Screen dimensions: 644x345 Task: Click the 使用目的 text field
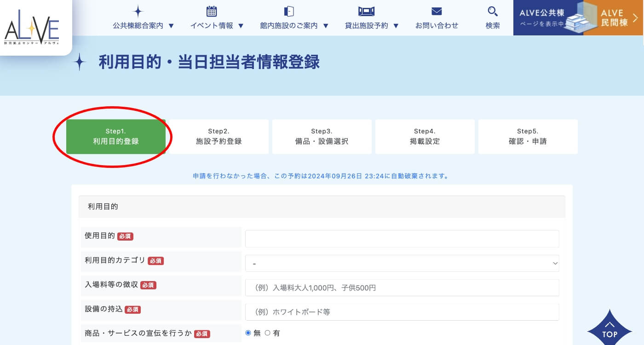(402, 239)
